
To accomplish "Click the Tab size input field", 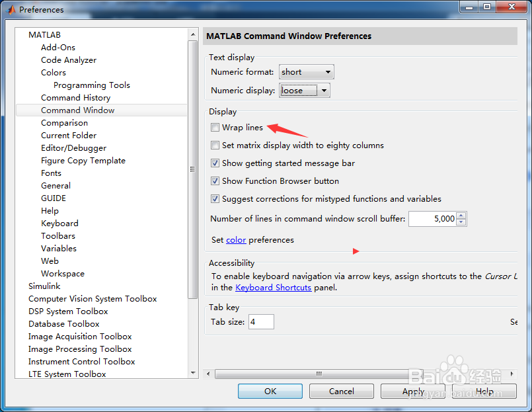I will (x=261, y=321).
